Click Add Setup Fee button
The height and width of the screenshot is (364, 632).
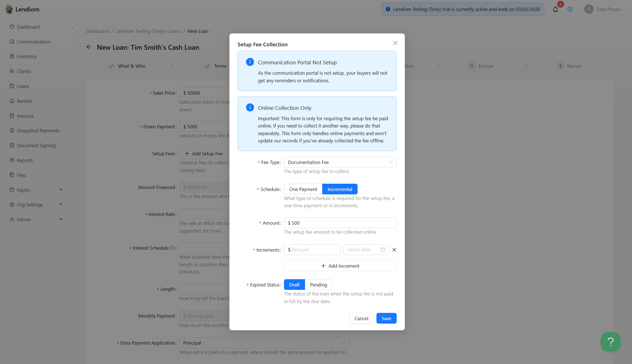[204, 154]
